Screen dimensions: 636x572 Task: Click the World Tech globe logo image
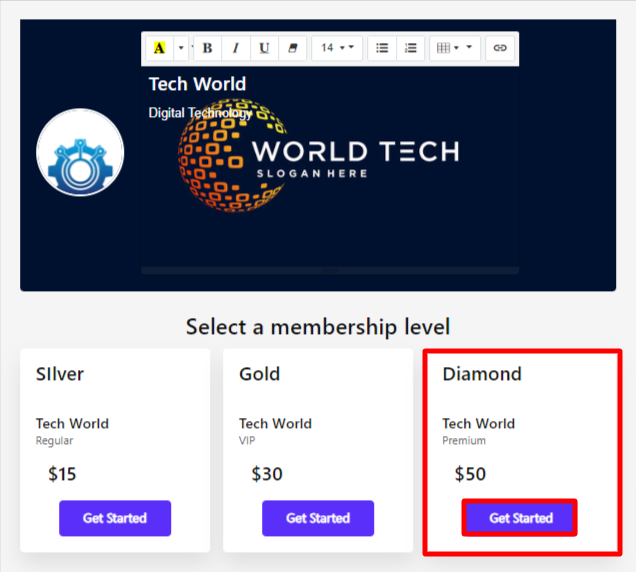(232, 155)
